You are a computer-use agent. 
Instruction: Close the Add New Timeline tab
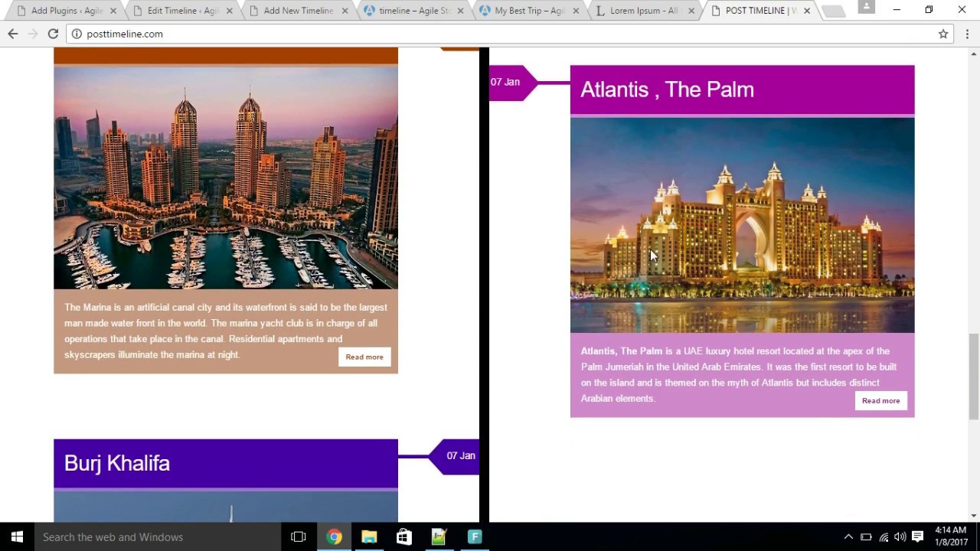345,11
